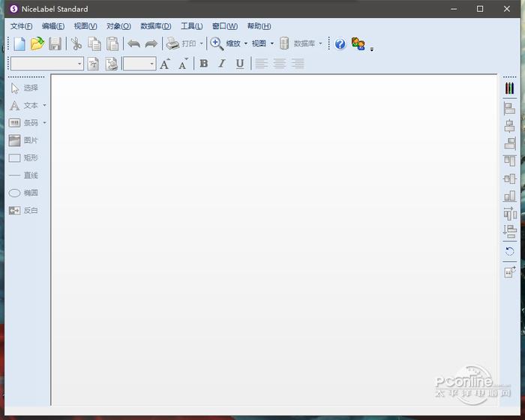Toggle Underline formatting
Screen dimensions: 525x420
click(x=240, y=64)
